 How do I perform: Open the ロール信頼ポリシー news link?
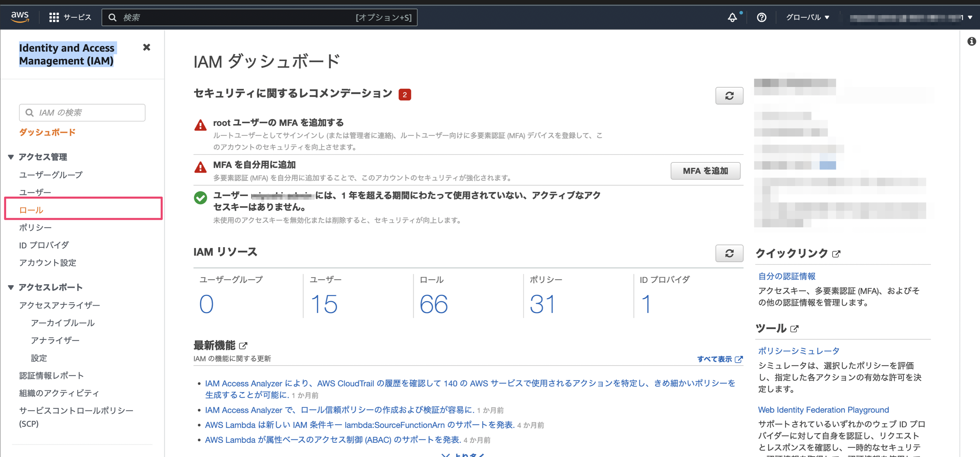coord(339,410)
